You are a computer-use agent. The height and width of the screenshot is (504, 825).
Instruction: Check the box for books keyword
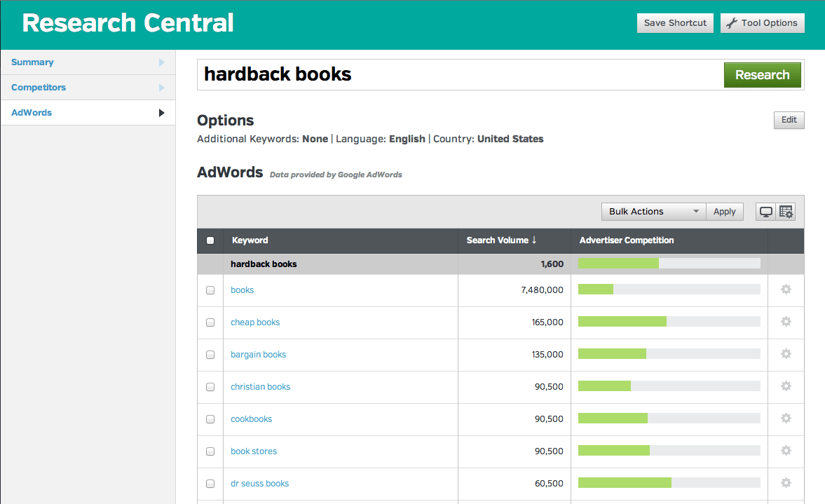click(210, 290)
